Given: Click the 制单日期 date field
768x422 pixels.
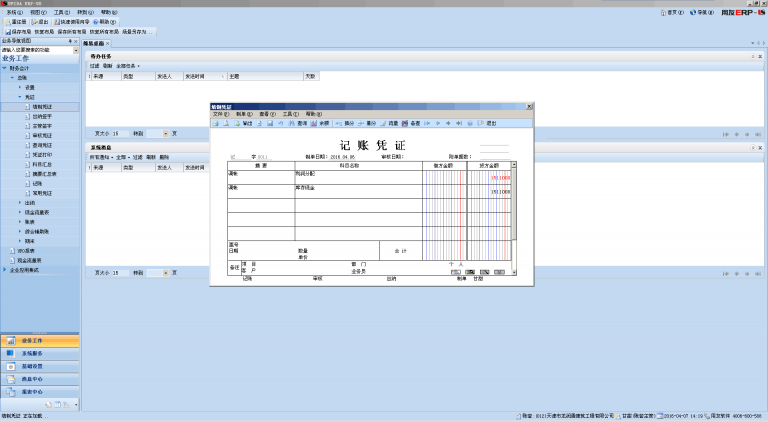Looking at the screenshot, I should pos(342,157).
